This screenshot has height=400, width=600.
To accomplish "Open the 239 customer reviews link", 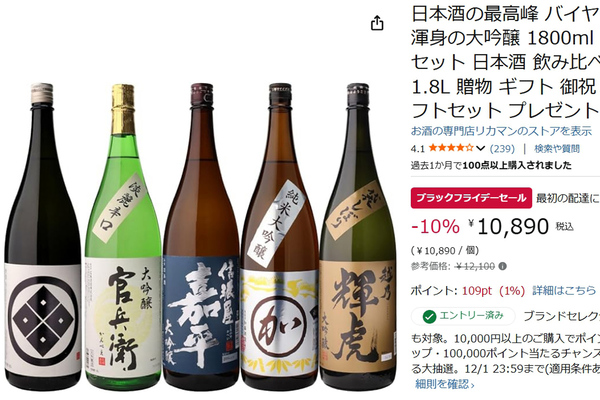I will pos(502,148).
